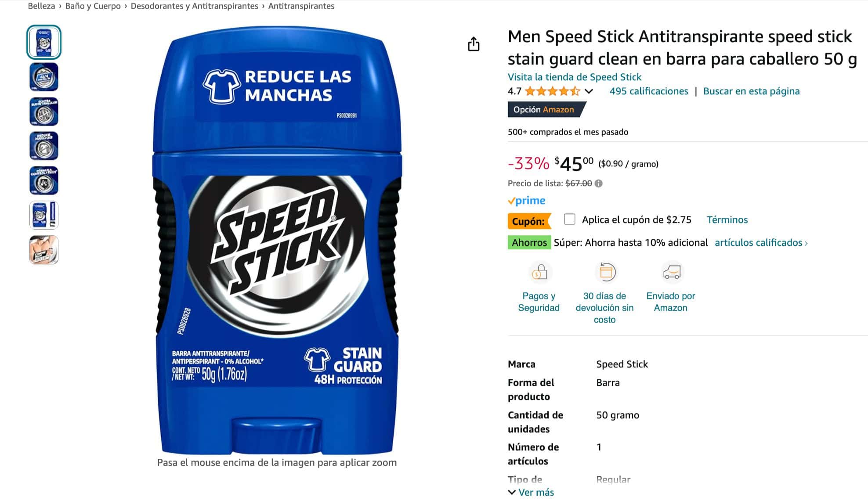Viewport: 868px width, 504px height.
Task: Click the Opción Amazon badge
Action: [x=544, y=110]
